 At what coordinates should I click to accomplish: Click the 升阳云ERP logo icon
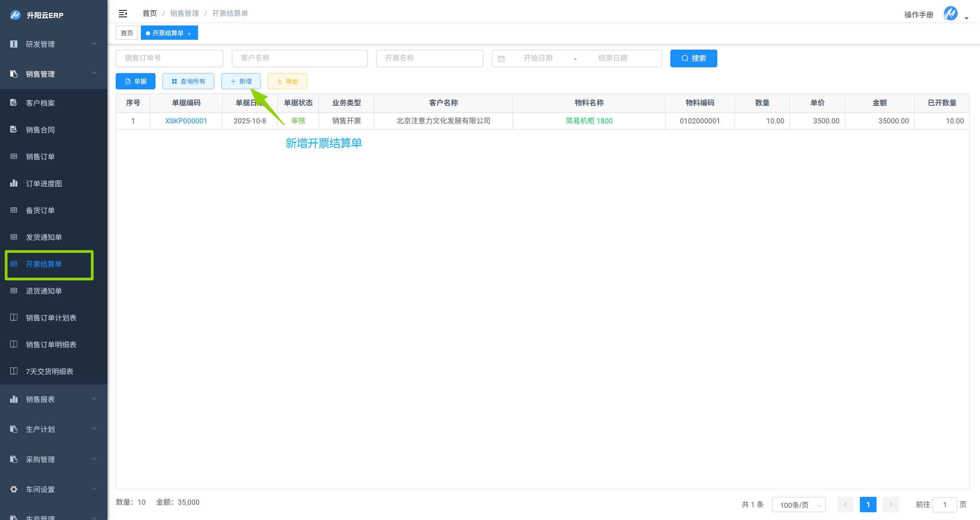point(15,15)
